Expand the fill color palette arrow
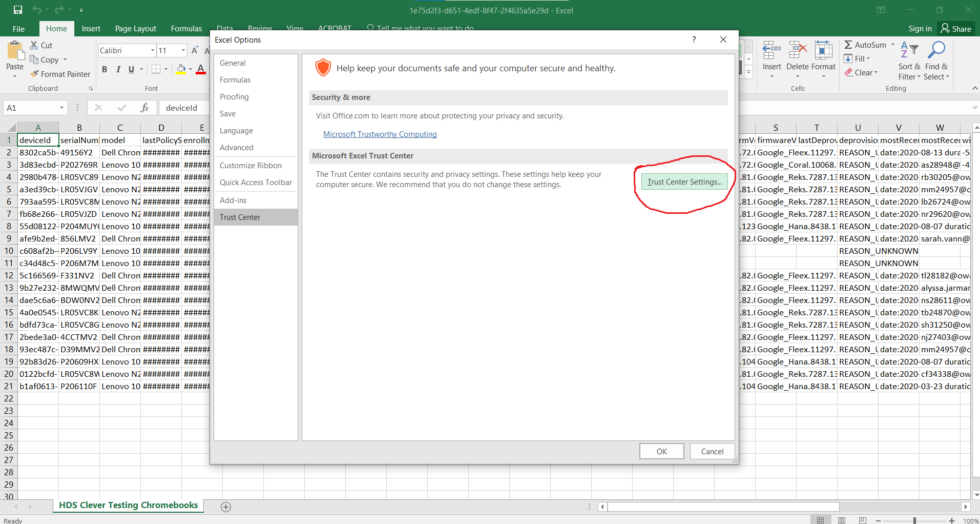 pyautogui.click(x=191, y=69)
